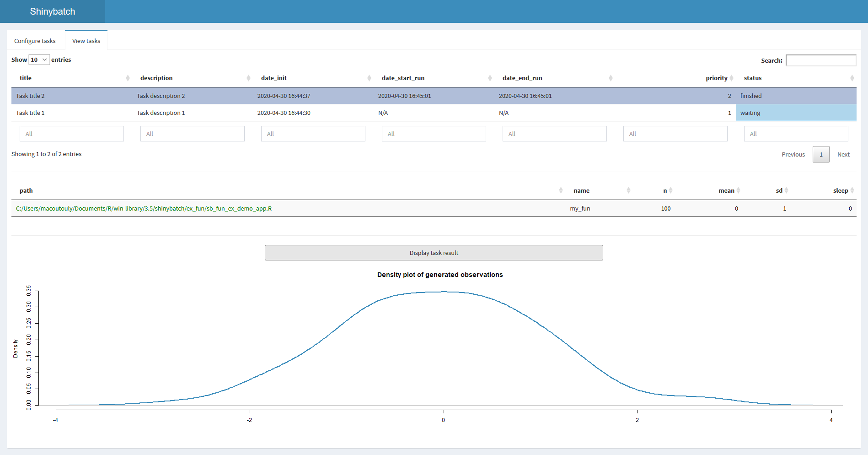The width and height of the screenshot is (868, 455).
Task: Click the date_end_run filter box
Action: [x=555, y=134]
